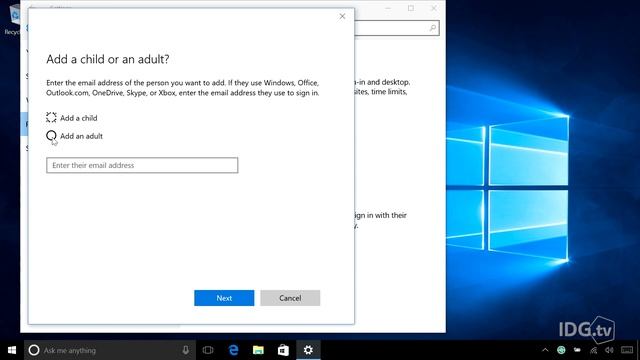Click the email address input field
The width and height of the screenshot is (640, 360).
tap(142, 165)
